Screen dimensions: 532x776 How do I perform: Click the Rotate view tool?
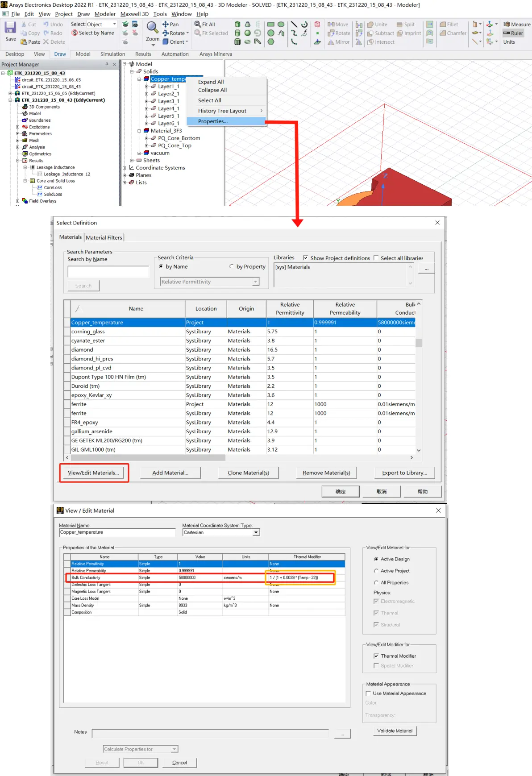(x=176, y=33)
